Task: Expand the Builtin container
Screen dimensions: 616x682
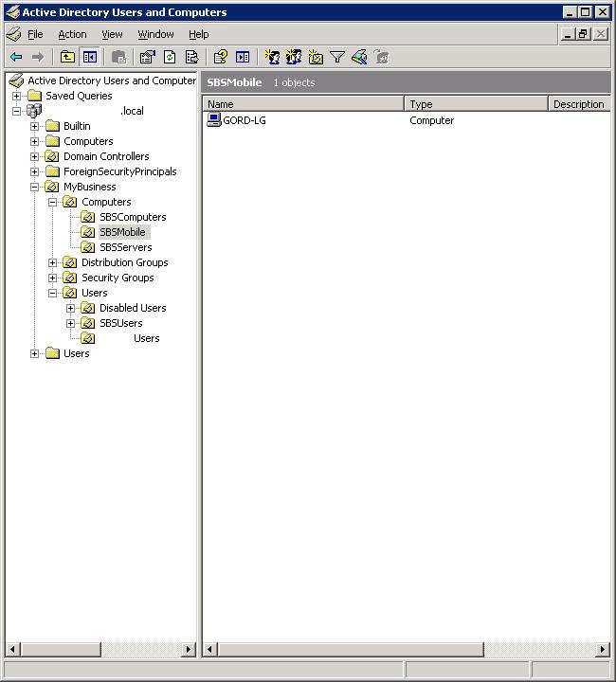Action: tap(34, 126)
